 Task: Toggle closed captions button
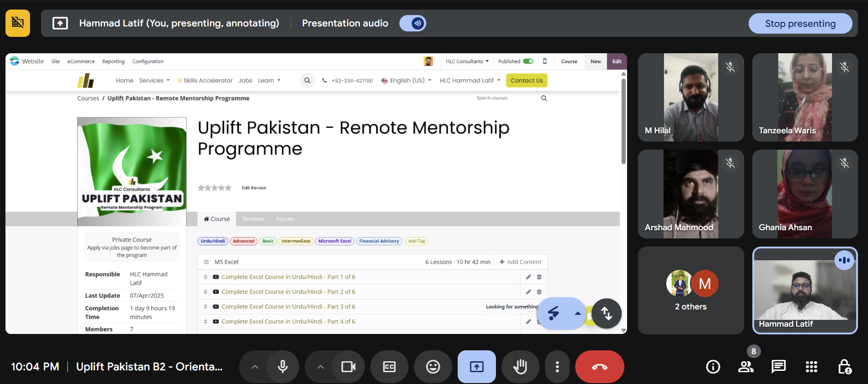[x=389, y=367]
